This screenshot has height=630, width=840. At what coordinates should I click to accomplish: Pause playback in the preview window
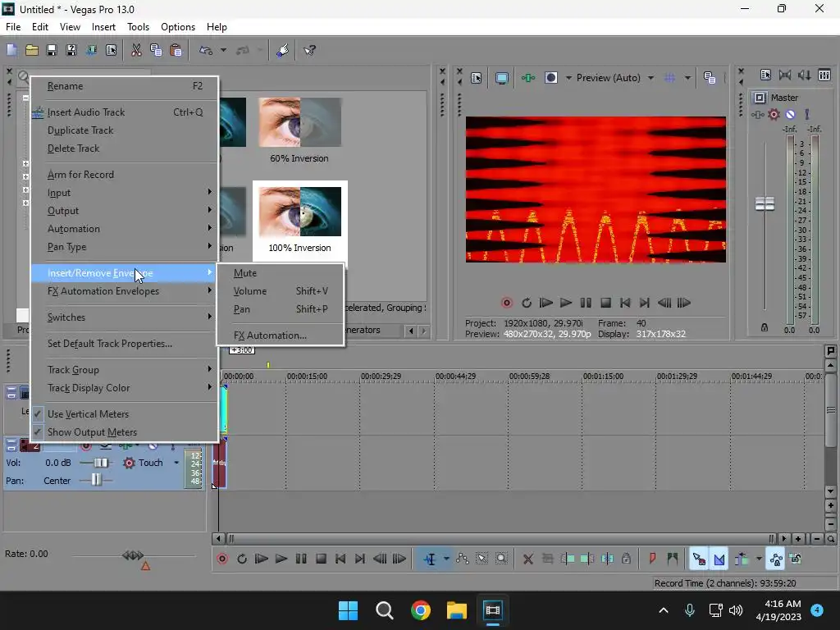pos(586,303)
